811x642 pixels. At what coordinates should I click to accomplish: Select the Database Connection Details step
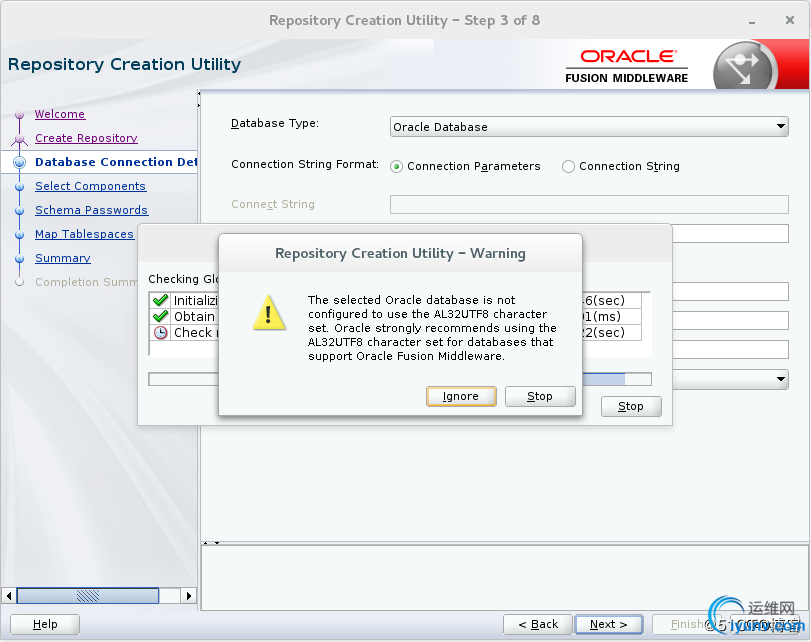point(116,162)
